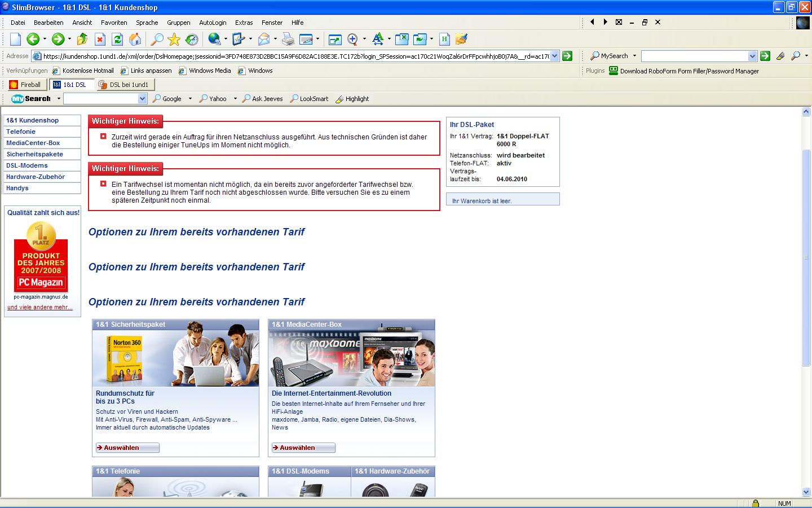Open the DSL-Modems sidebar link
The width and height of the screenshot is (812, 508).
27,165
